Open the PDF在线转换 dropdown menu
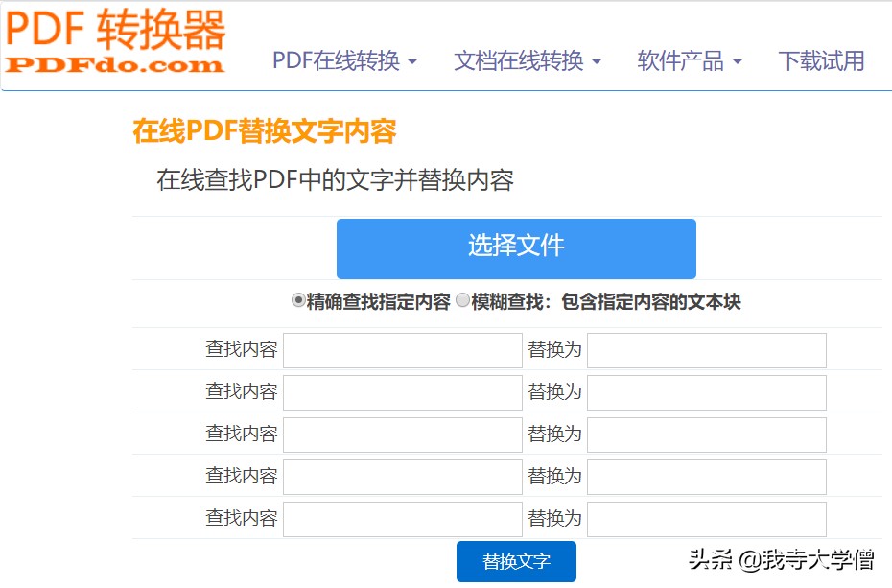 tap(344, 60)
